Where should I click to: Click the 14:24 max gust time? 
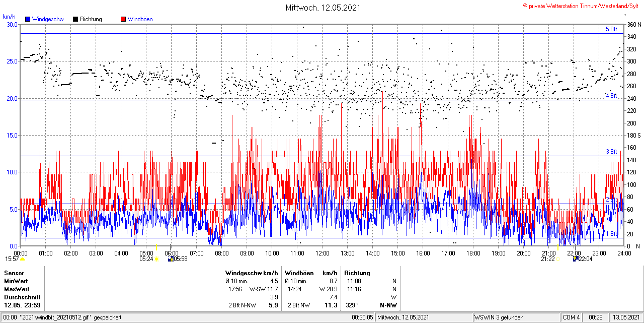click(295, 289)
